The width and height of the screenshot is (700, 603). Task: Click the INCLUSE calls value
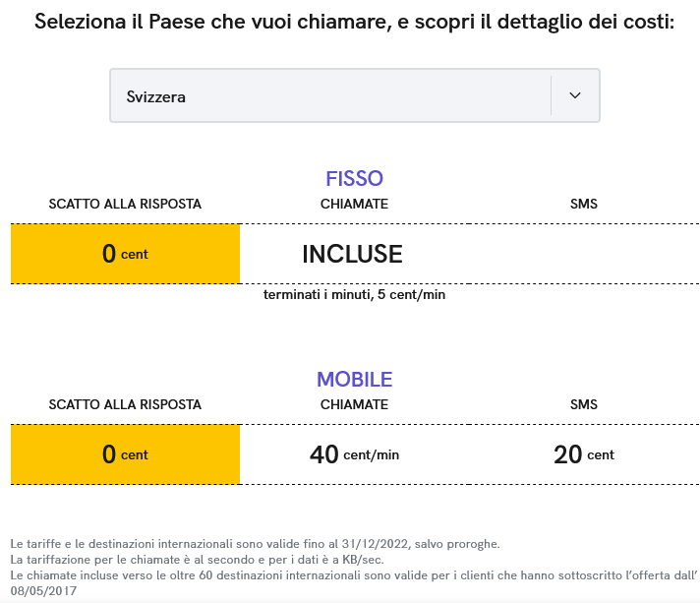click(352, 254)
